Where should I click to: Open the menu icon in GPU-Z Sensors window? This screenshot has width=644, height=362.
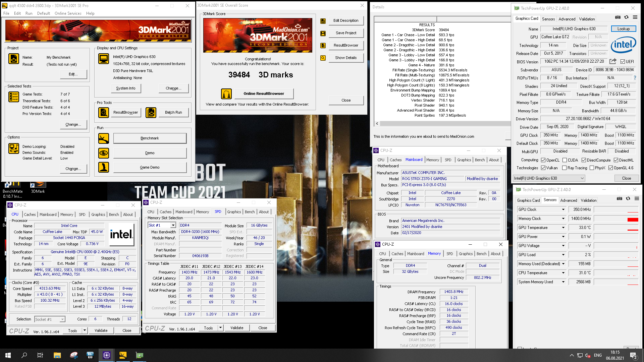[x=637, y=199]
